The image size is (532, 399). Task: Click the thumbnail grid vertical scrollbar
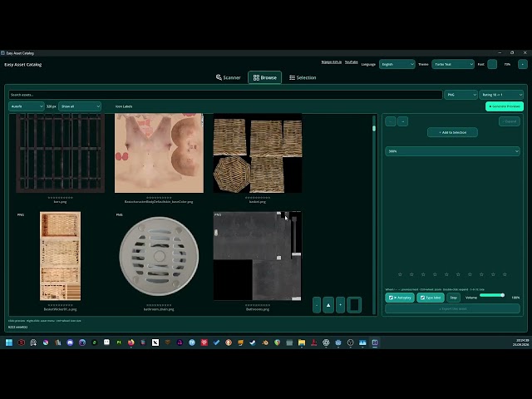[x=374, y=214]
